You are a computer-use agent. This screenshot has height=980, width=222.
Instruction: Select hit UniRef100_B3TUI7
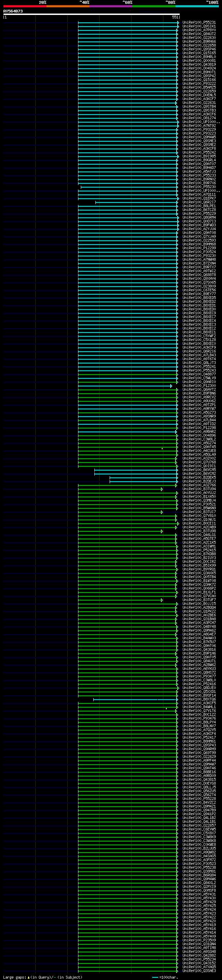[199, 512]
